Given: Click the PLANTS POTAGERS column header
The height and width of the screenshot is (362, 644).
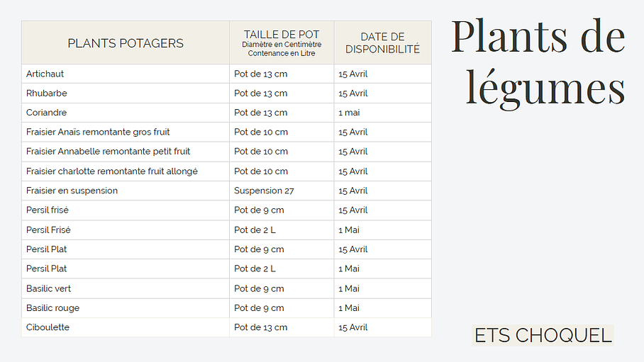Looking at the screenshot, I should 126,43.
